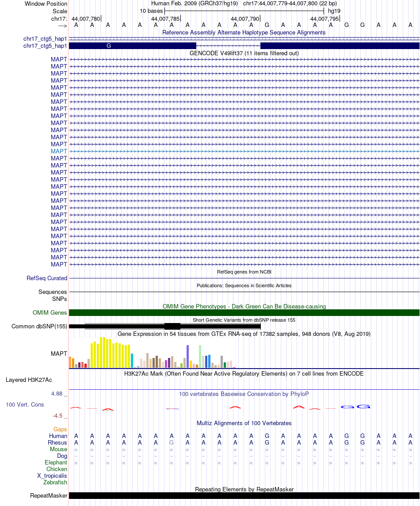
Task: Click the grey G mismatch in Rhesus row
Action: 172,443
